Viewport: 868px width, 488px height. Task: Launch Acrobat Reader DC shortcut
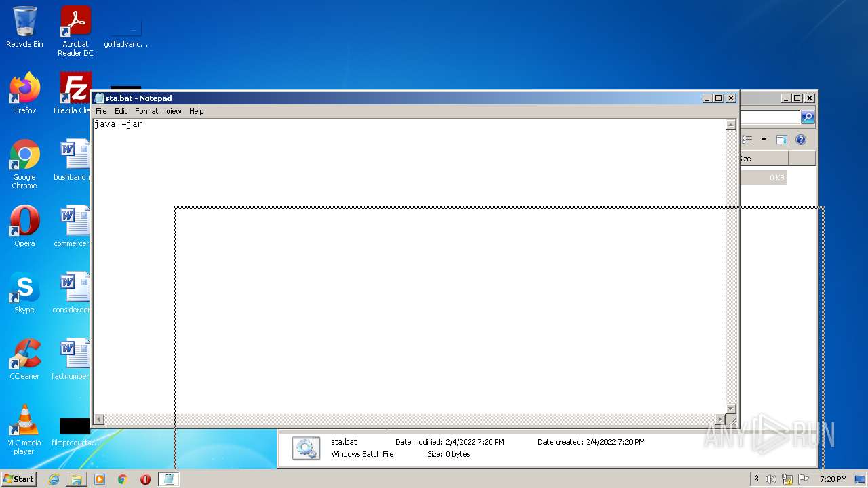[x=75, y=31]
